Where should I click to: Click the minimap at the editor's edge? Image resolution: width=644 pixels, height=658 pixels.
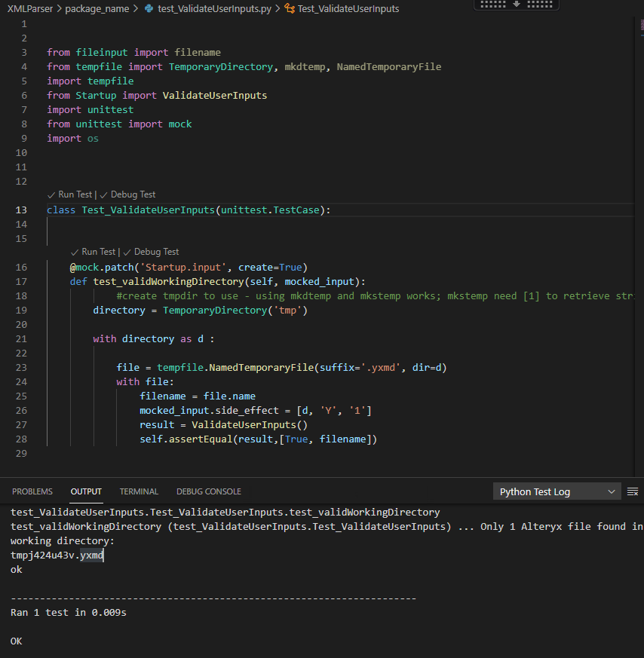click(642, 25)
